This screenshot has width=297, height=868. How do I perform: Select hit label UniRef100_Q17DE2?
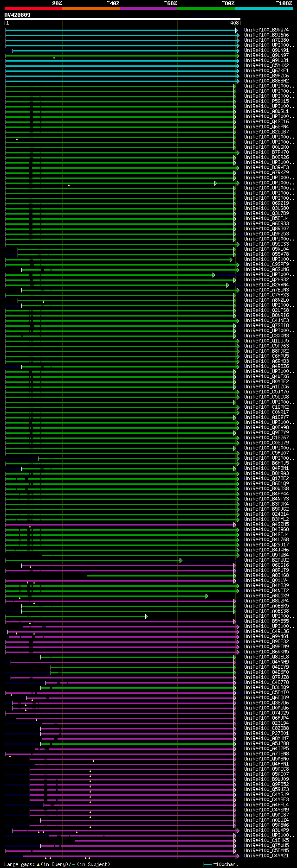point(266,479)
